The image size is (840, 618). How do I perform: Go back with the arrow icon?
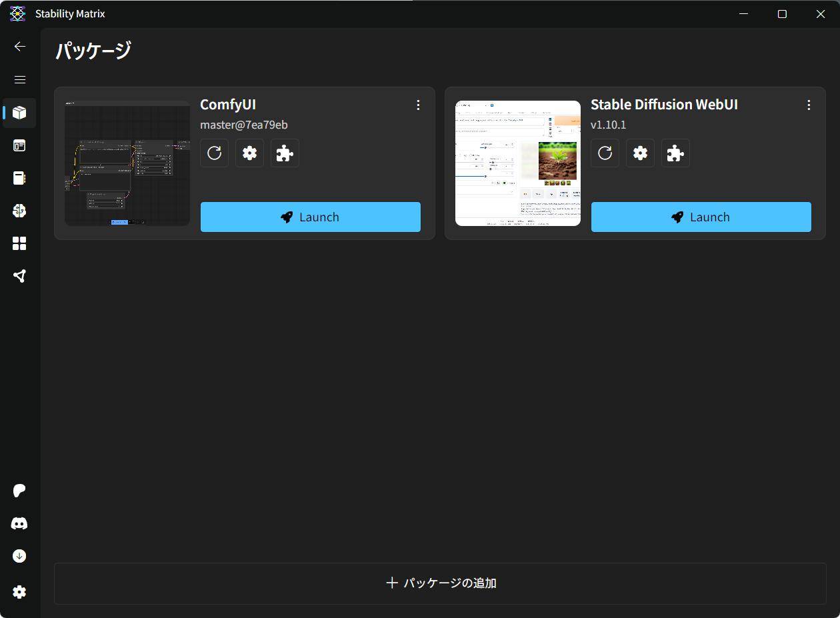click(20, 47)
